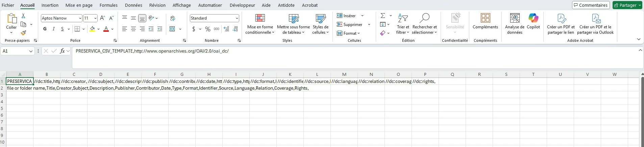
Task: Align text to top
Action: click(125, 18)
